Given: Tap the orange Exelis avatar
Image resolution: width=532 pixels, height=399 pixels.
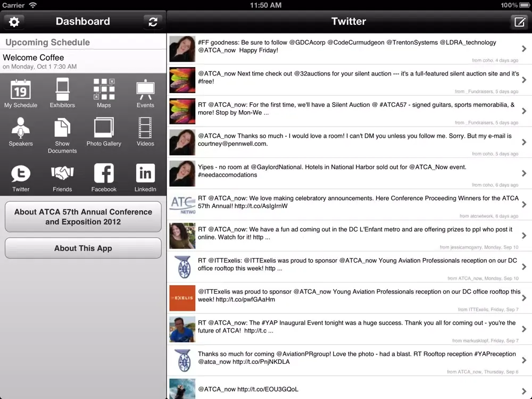Looking at the screenshot, I should [182, 298].
